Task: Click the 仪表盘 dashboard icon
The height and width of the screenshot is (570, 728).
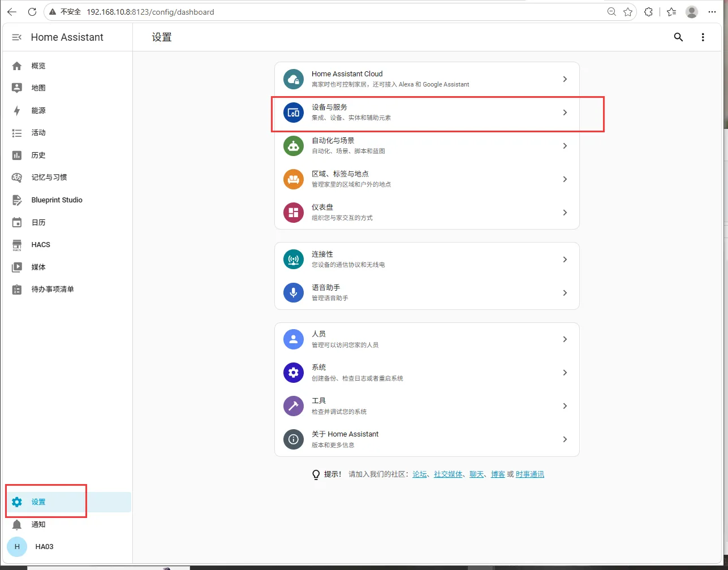Action: coord(294,213)
